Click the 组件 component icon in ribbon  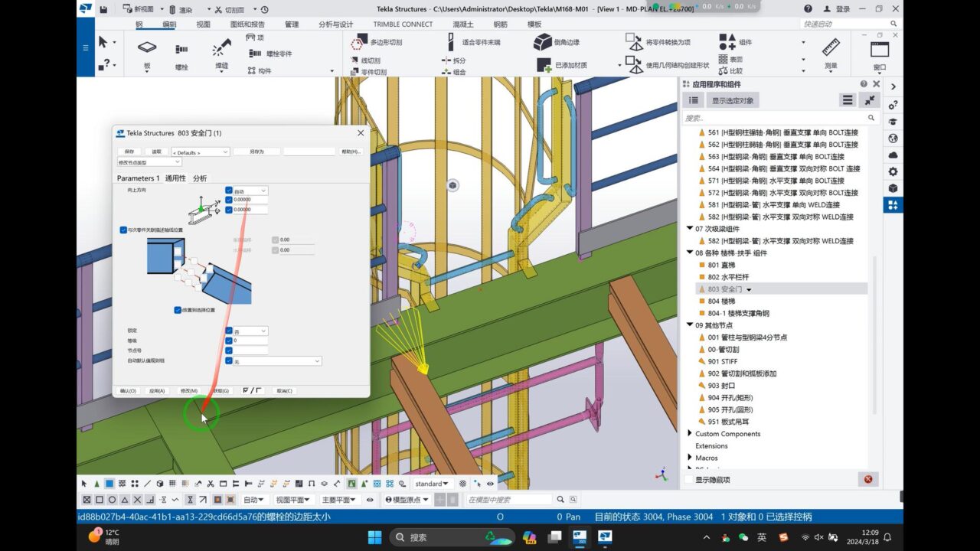click(727, 42)
